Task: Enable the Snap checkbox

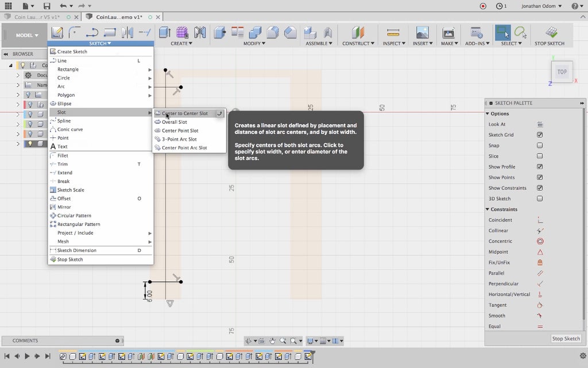Action: point(540,145)
